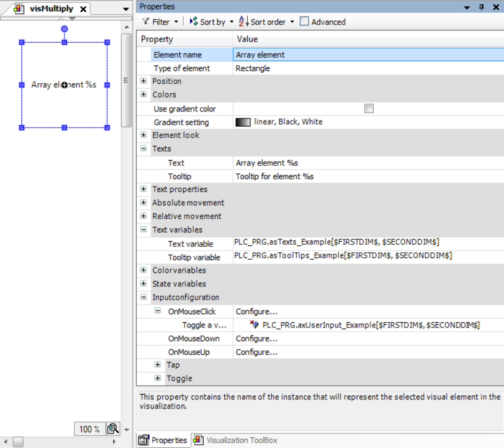The width and height of the screenshot is (504, 448).
Task: Click the Filter funnel icon
Action: (145, 21)
